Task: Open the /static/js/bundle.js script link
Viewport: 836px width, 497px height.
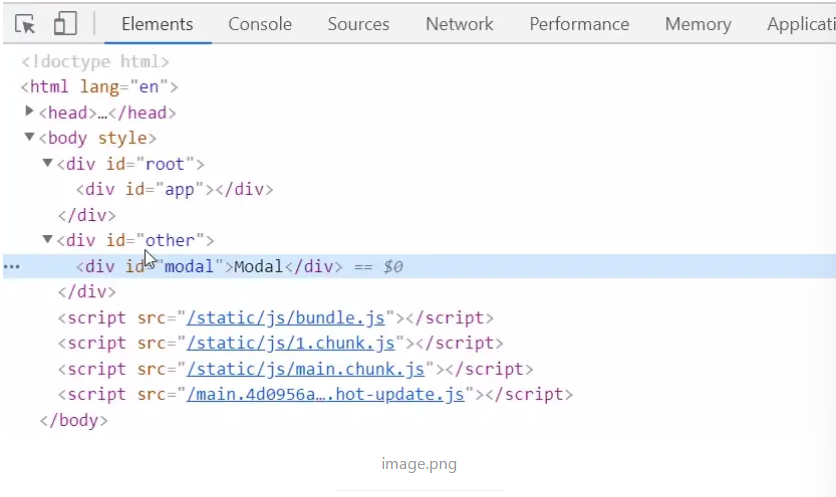Action: coord(286,318)
